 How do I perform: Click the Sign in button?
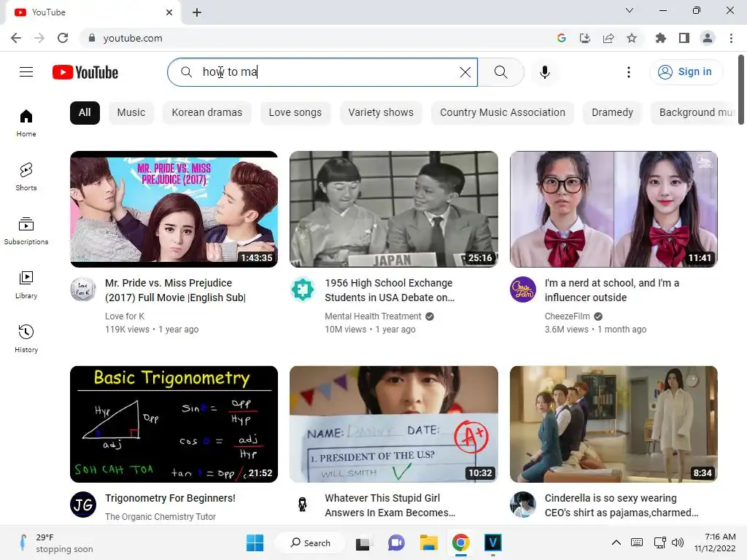686,72
